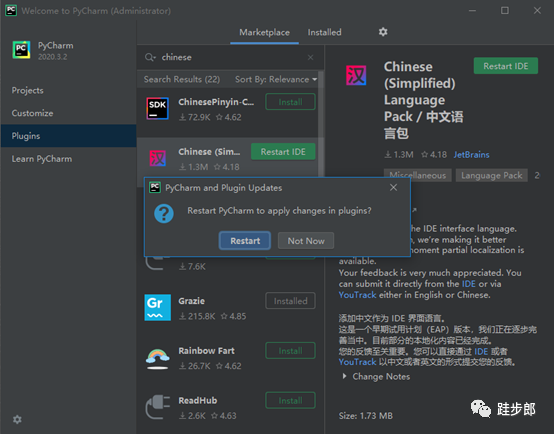Select the Rainbow Fart plugin icon
Viewport: 554px width, 434px height.
coord(158,358)
